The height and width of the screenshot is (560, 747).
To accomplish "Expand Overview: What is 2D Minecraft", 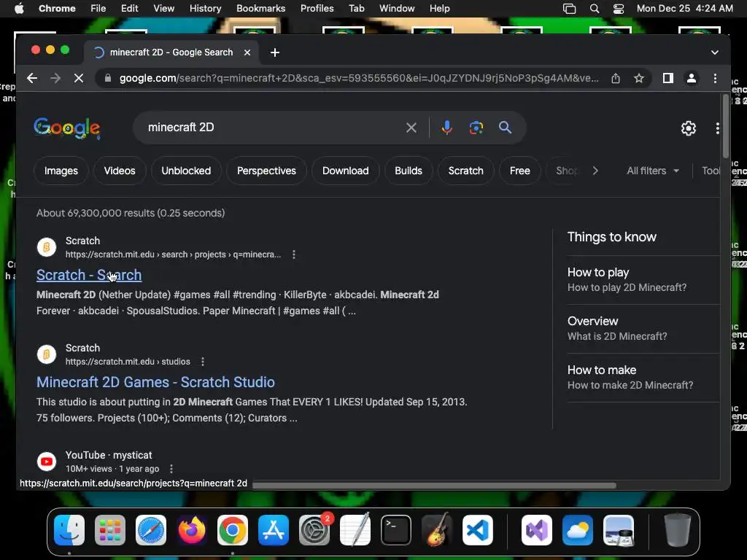I will (x=643, y=329).
